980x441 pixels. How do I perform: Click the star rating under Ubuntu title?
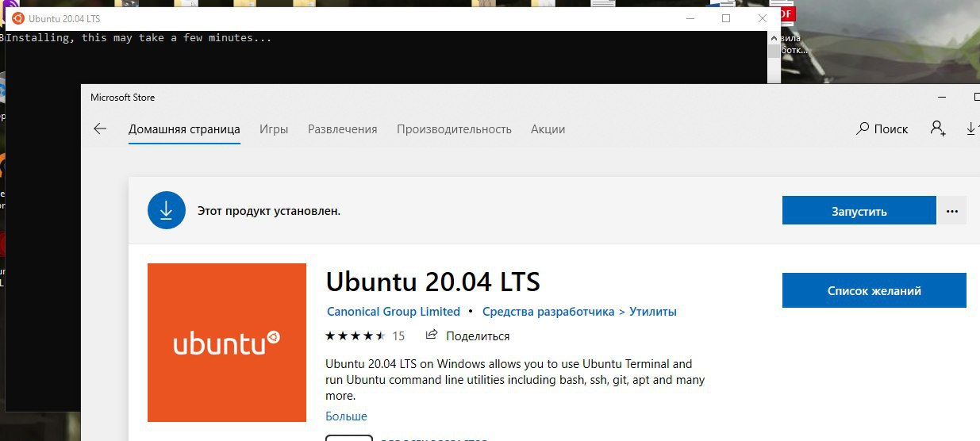pos(355,336)
